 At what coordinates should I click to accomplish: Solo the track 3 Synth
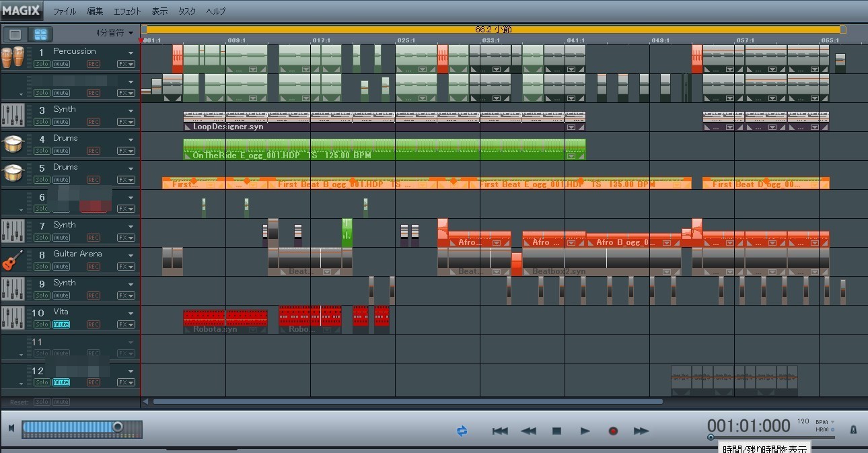pos(42,122)
